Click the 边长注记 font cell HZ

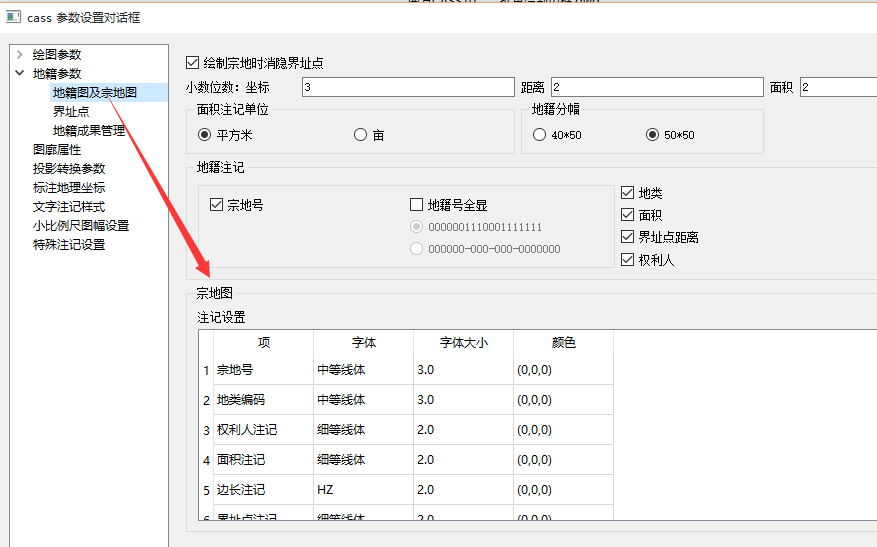[x=363, y=490]
